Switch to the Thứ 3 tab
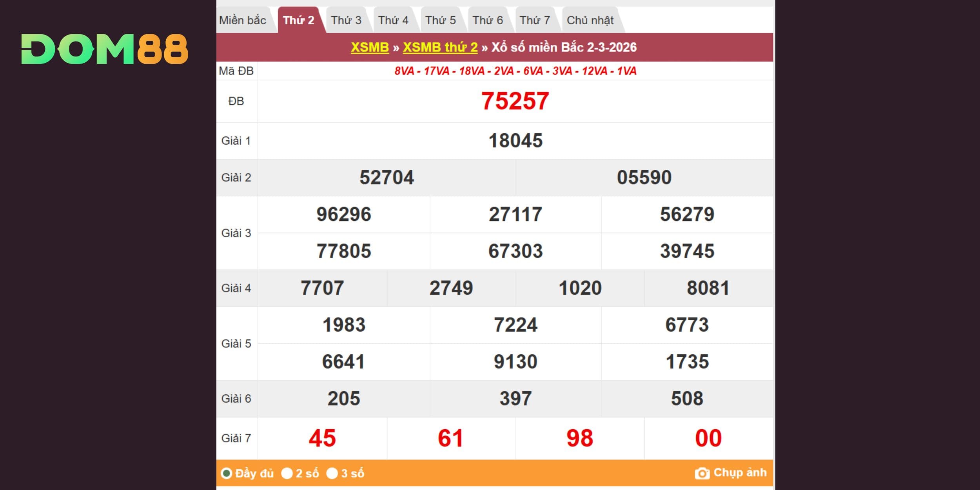 [x=346, y=20]
